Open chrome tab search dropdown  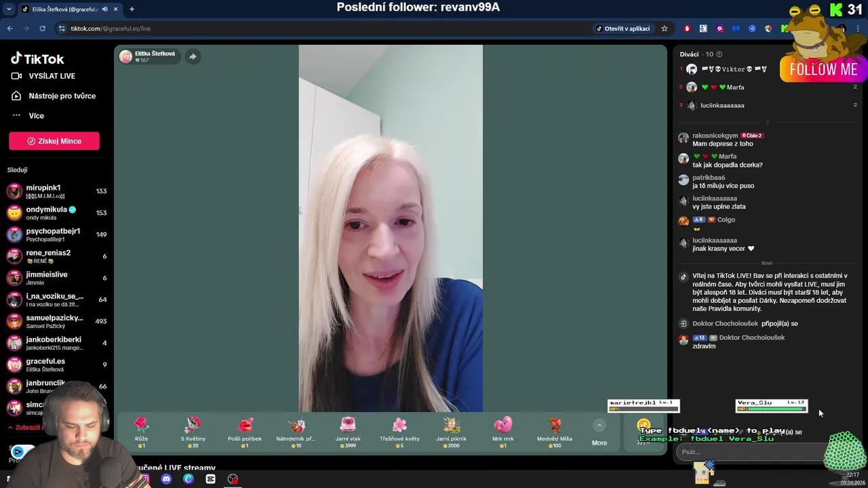(8, 9)
